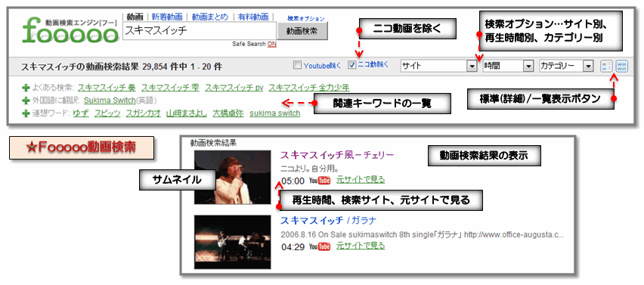
Task: Open thumbnail of スキマスイッチ / ガラナ video
Action: point(233,242)
